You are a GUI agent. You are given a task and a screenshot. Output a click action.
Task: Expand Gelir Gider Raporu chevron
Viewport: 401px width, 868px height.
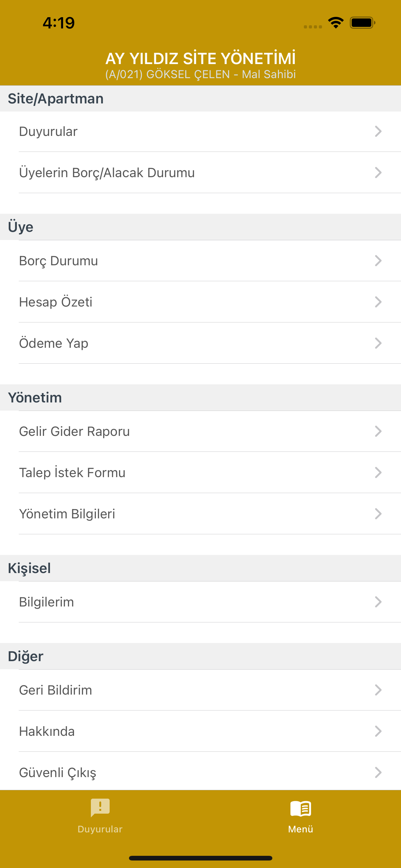378,431
